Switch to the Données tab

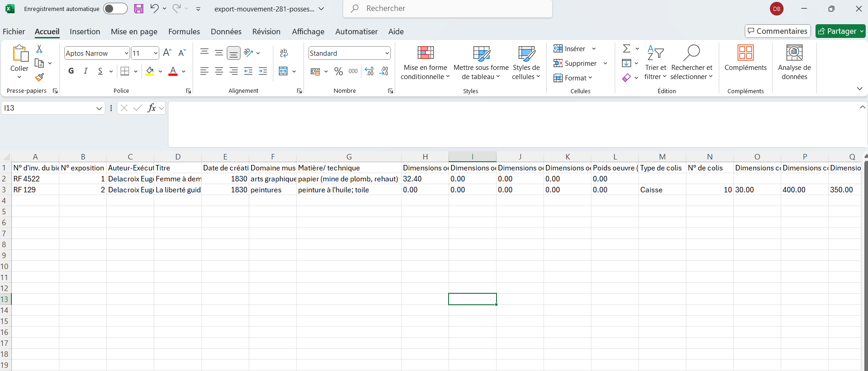226,32
